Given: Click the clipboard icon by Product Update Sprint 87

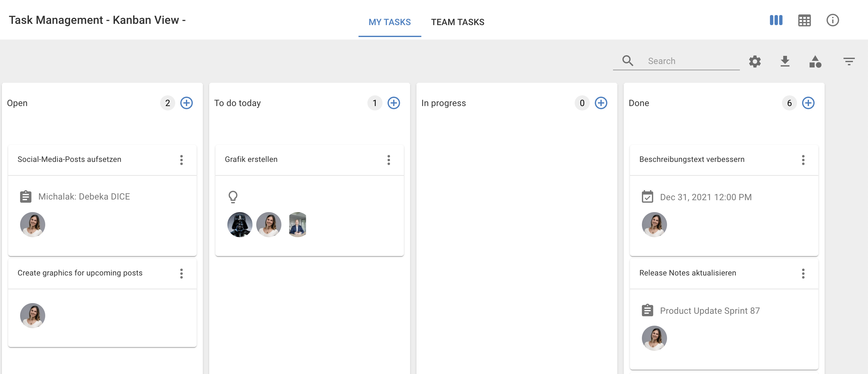Looking at the screenshot, I should coord(647,310).
